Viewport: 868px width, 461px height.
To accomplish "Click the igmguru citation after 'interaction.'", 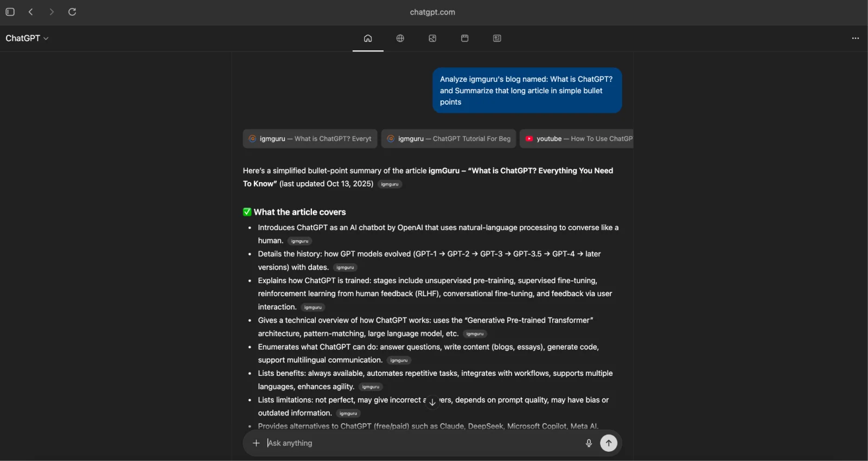I will (313, 308).
